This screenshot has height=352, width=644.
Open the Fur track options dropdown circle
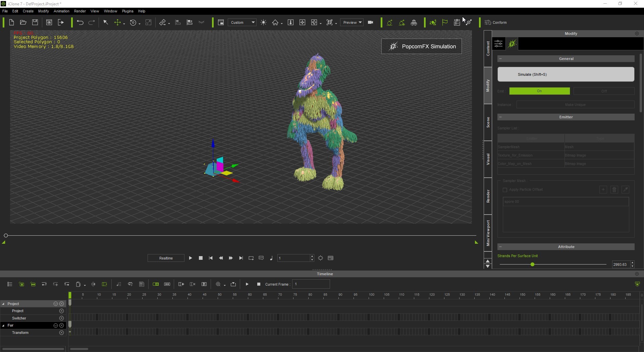(56, 326)
